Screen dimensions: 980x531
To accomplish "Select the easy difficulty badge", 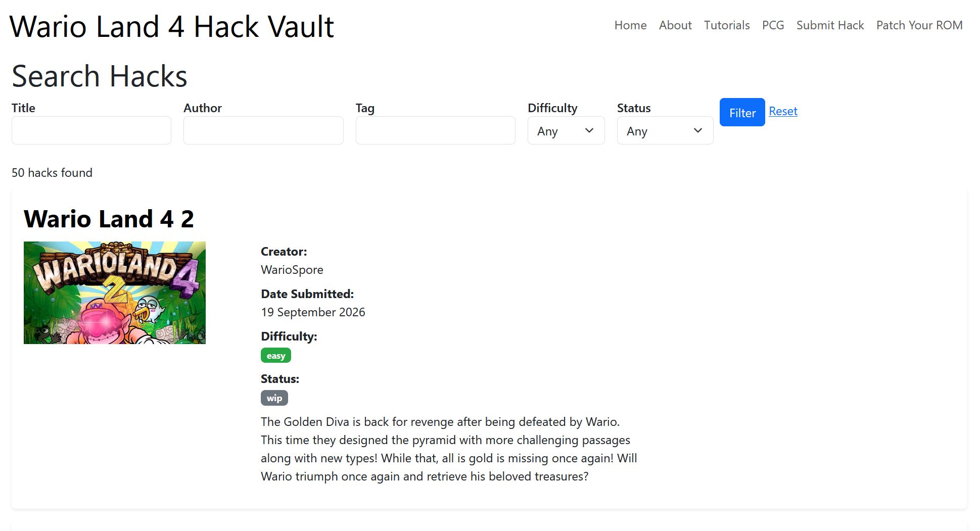I will tap(276, 355).
